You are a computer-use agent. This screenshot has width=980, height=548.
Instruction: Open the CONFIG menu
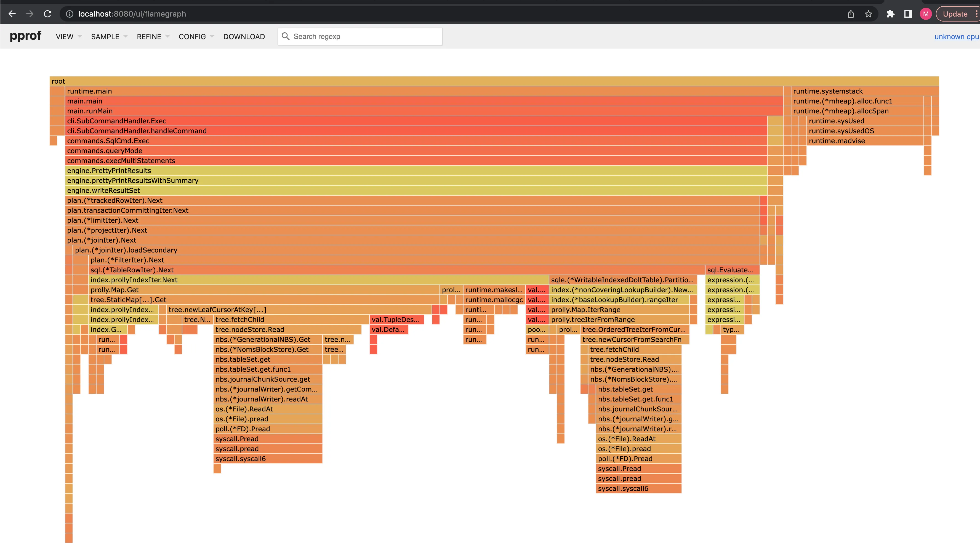coord(196,36)
